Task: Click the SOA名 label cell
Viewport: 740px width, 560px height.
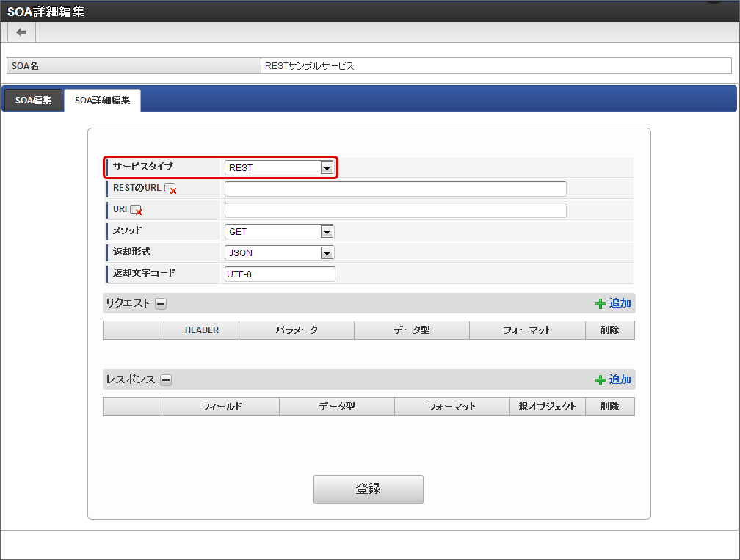Action: pyautogui.click(x=134, y=66)
